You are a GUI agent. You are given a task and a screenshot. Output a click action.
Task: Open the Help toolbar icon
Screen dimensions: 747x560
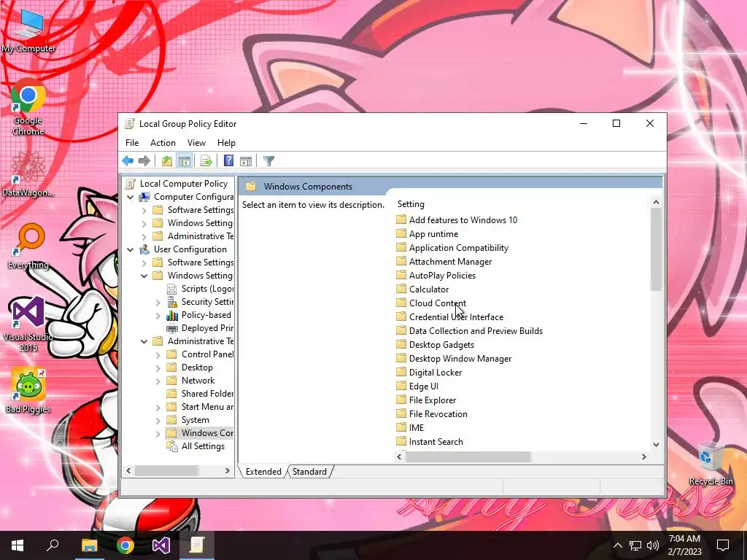228,161
